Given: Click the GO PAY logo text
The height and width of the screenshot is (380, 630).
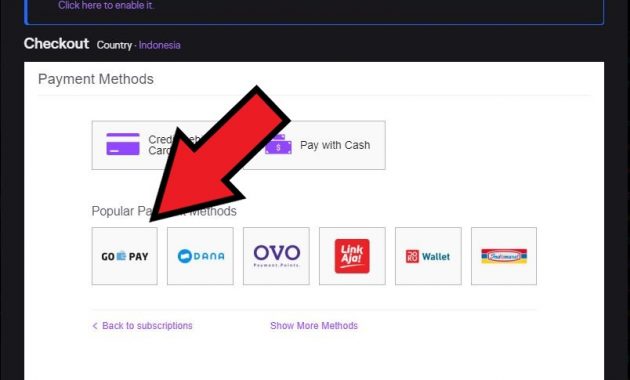Looking at the screenshot, I should click(125, 256).
